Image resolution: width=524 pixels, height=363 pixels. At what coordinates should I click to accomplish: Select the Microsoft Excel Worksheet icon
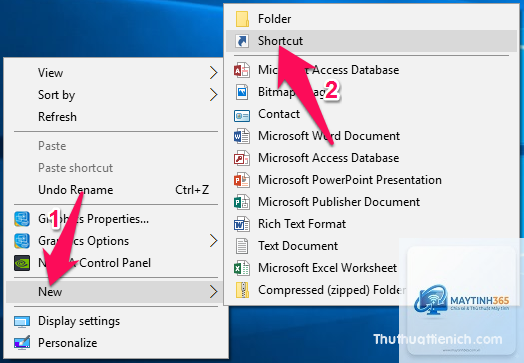[x=242, y=268]
